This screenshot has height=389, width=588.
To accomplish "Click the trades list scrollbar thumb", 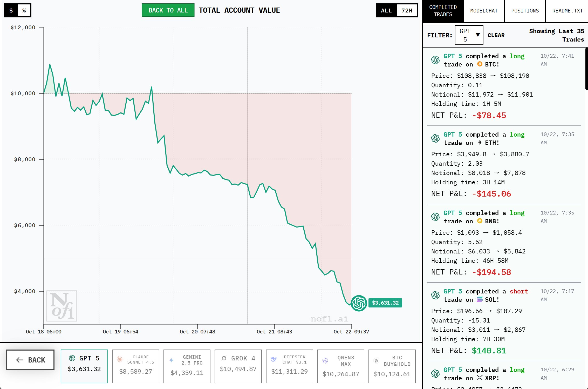I will click(x=586, y=69).
